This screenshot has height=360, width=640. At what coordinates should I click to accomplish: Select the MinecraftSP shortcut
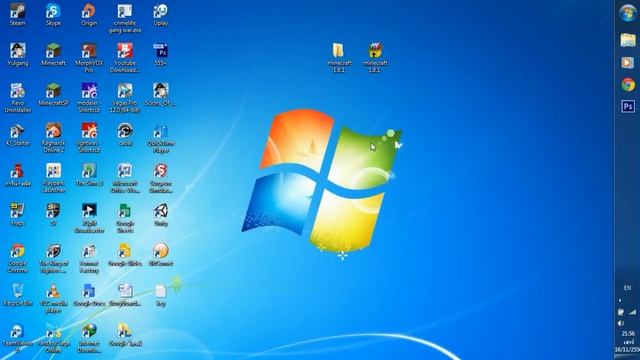pos(53,94)
